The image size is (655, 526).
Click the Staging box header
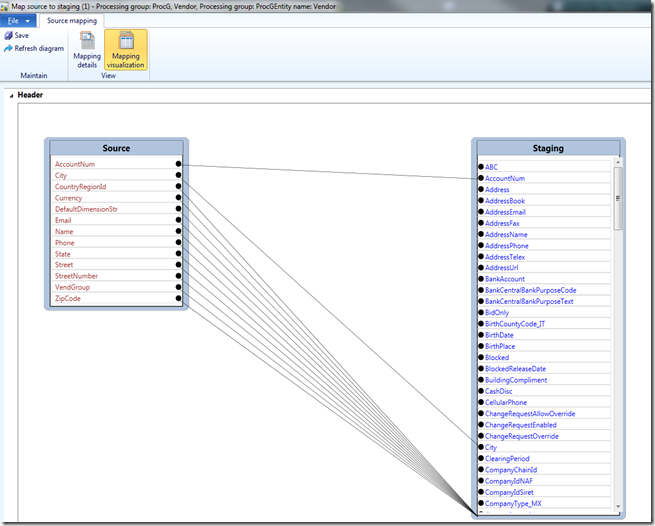548,148
